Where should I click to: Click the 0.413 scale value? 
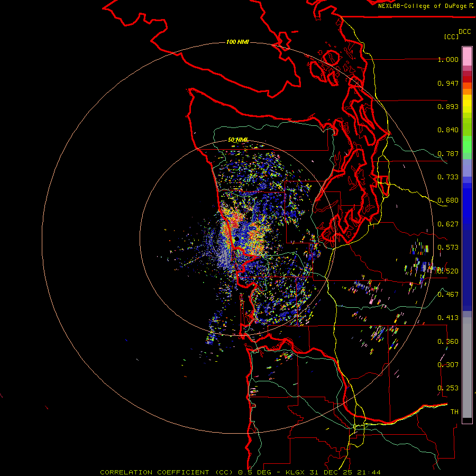coord(448,318)
